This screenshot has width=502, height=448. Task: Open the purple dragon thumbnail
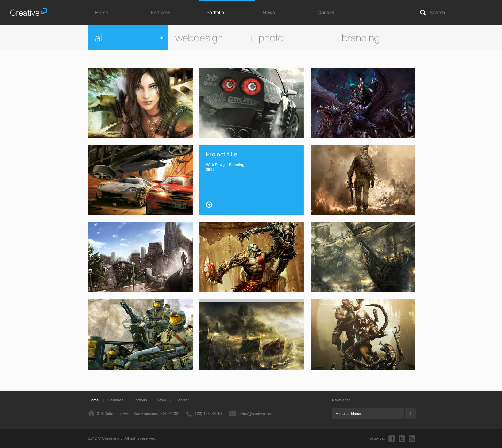coord(363,103)
